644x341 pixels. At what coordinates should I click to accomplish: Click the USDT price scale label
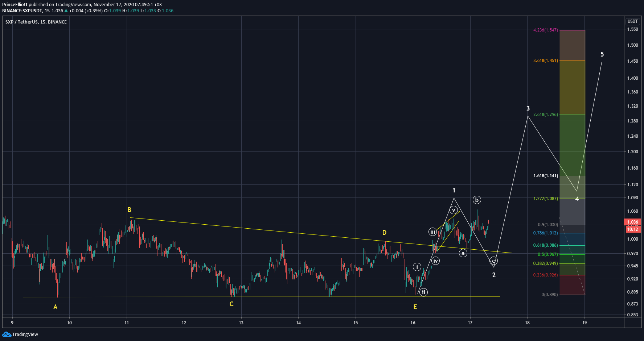click(x=633, y=21)
